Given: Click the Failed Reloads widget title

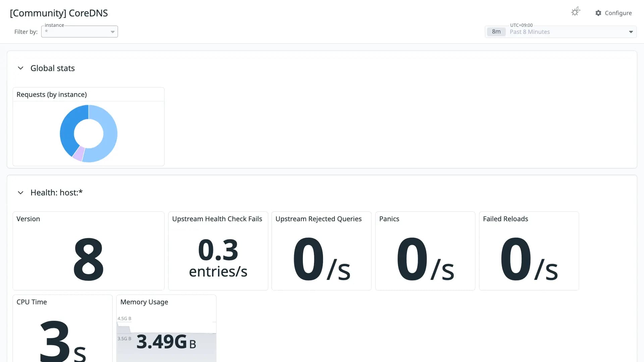Looking at the screenshot, I should pyautogui.click(x=505, y=219).
